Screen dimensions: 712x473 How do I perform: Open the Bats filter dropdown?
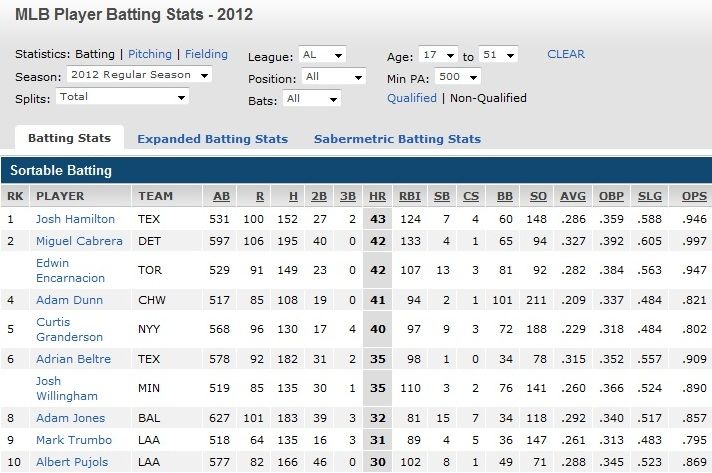(312, 99)
